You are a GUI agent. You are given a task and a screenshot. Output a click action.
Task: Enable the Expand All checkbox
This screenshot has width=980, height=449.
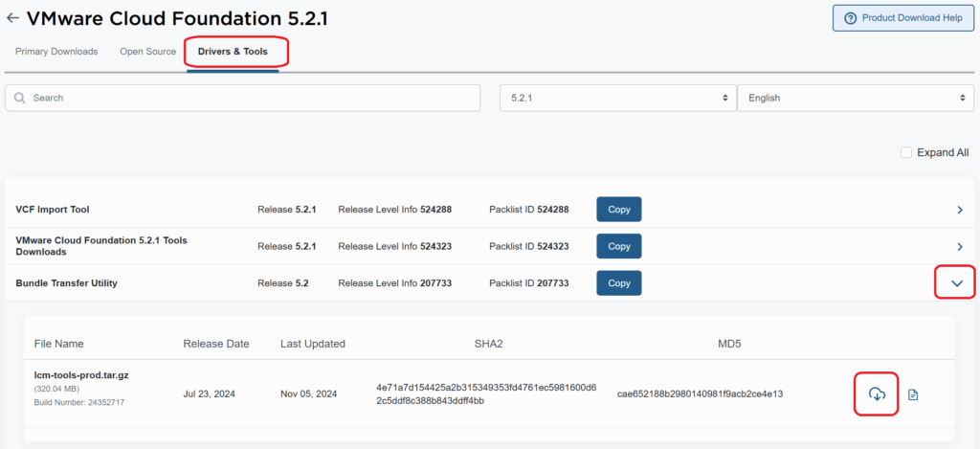click(906, 152)
